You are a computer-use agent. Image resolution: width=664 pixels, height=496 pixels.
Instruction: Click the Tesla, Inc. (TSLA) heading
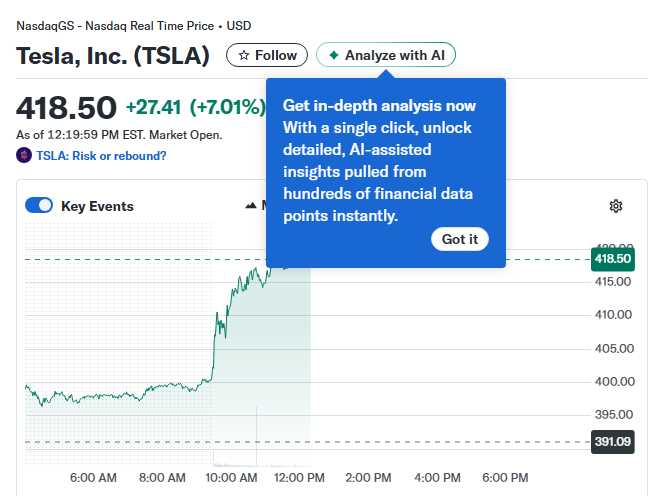click(113, 56)
